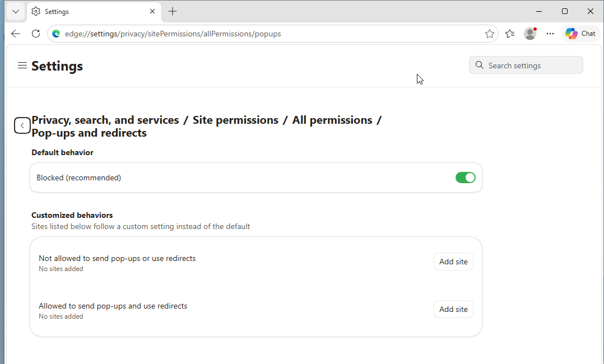Toggle Blocked (recommended) switch
The image size is (604, 364).
pos(465,178)
